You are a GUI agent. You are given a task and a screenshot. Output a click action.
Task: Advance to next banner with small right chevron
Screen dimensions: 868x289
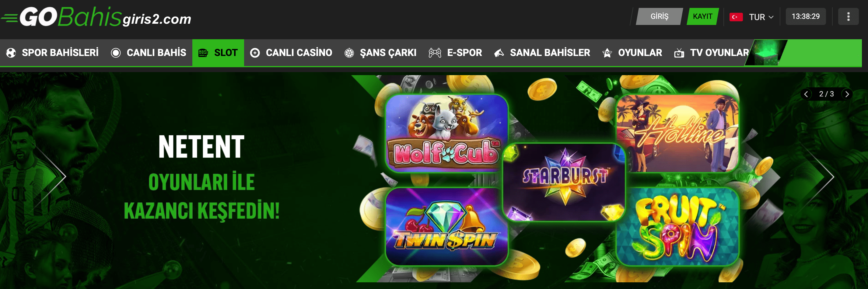847,94
